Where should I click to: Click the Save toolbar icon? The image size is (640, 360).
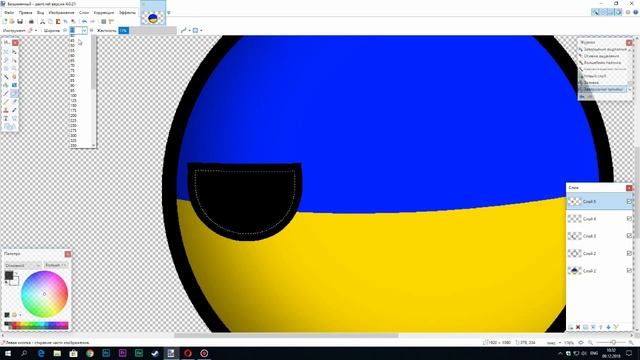(20, 21)
